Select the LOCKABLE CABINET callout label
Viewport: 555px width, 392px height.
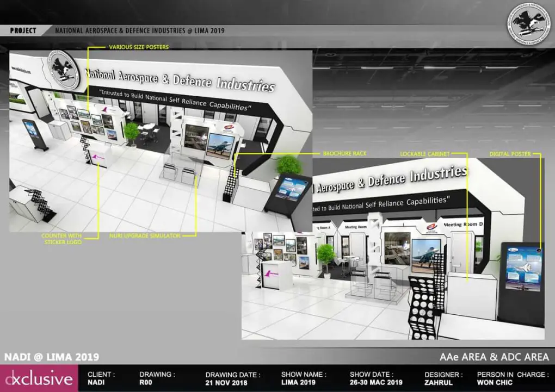424,154
